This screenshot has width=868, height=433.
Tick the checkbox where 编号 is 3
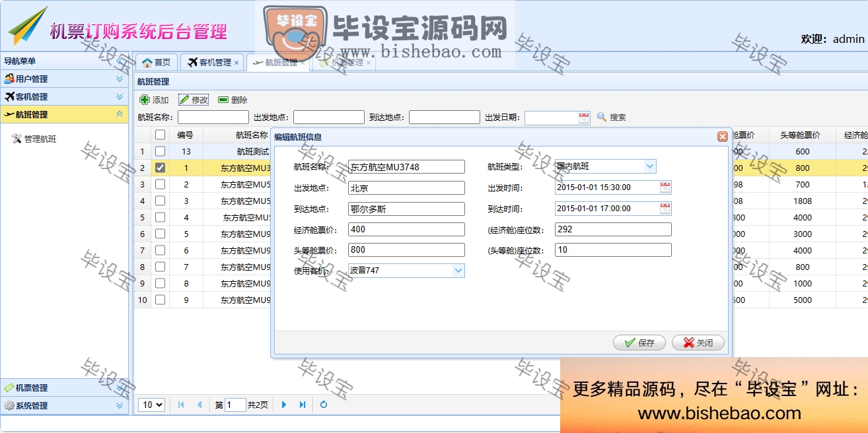point(160,201)
